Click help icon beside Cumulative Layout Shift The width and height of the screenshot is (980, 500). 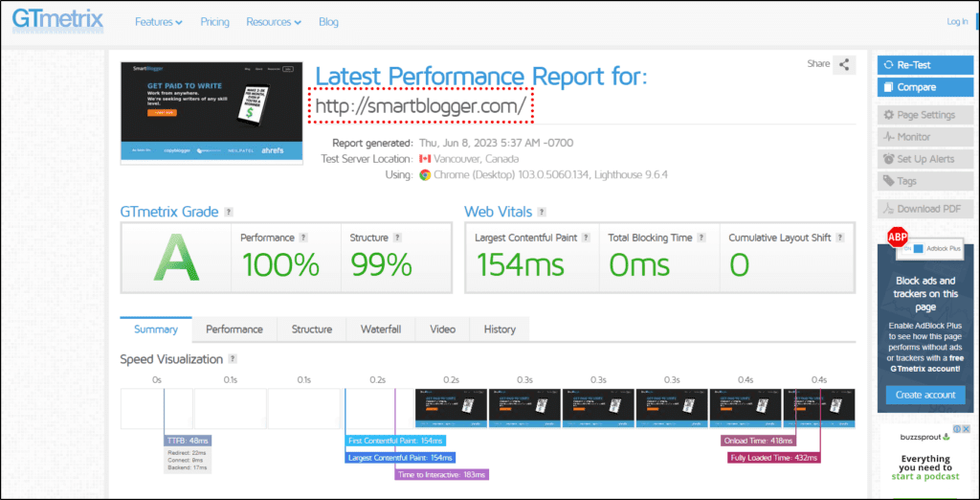[x=840, y=238]
